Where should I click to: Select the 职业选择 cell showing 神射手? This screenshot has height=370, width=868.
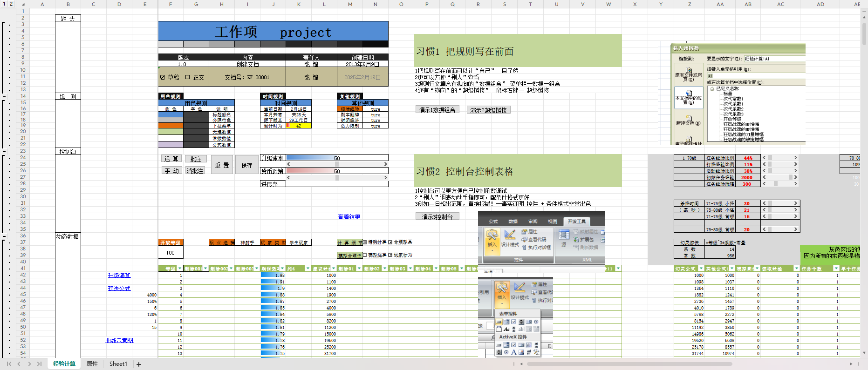pyautogui.click(x=247, y=242)
